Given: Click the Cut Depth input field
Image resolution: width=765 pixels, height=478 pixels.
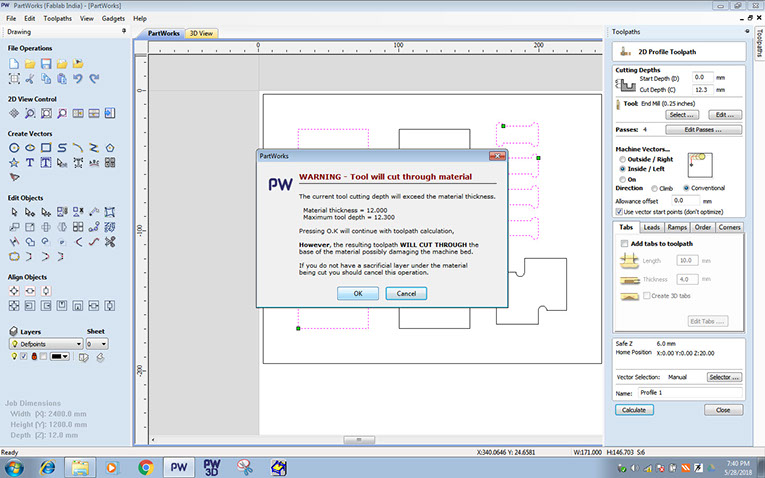Looking at the screenshot, I should tap(703, 90).
